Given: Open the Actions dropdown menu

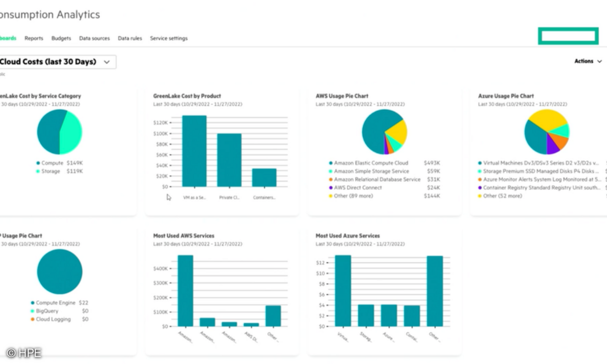Looking at the screenshot, I should [x=588, y=61].
